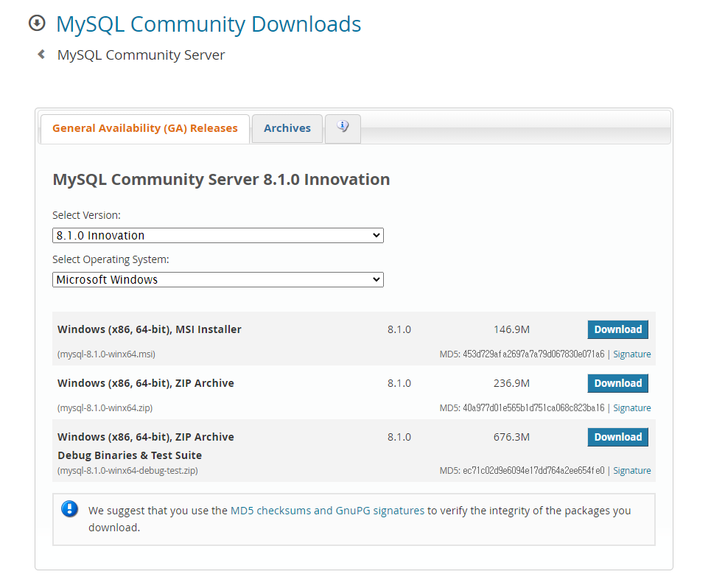Image resolution: width=725 pixels, height=588 pixels.
Task: Click the filename (mysql-8.1.0-winx64-debug-test.zip)
Action: tap(127, 471)
